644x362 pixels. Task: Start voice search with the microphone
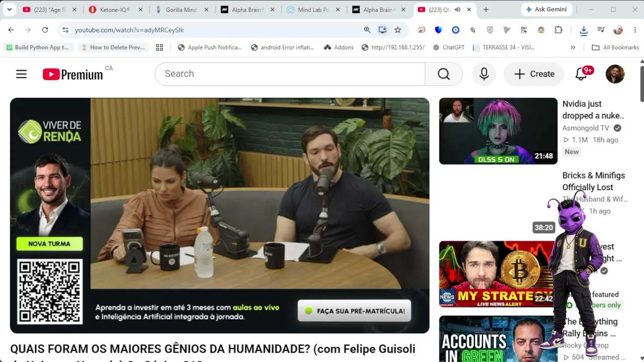484,74
